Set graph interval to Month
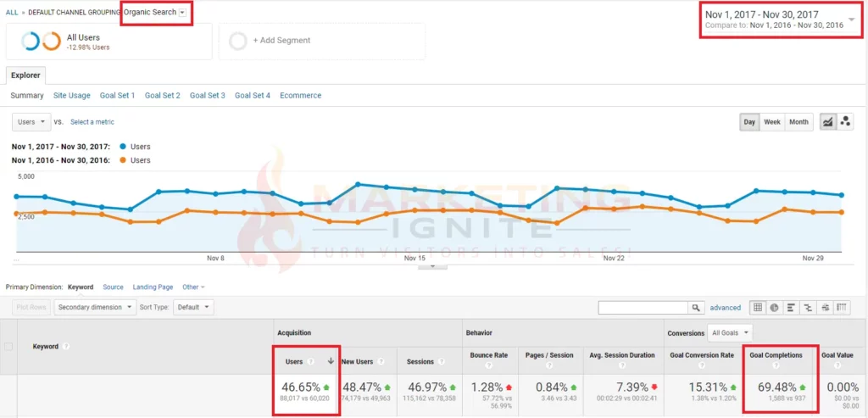 point(798,122)
